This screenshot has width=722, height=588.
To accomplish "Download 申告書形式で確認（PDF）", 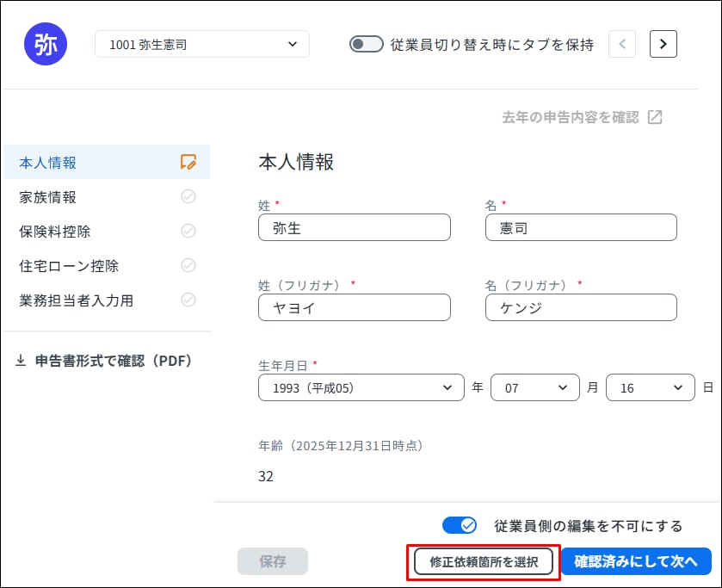I will [x=103, y=361].
